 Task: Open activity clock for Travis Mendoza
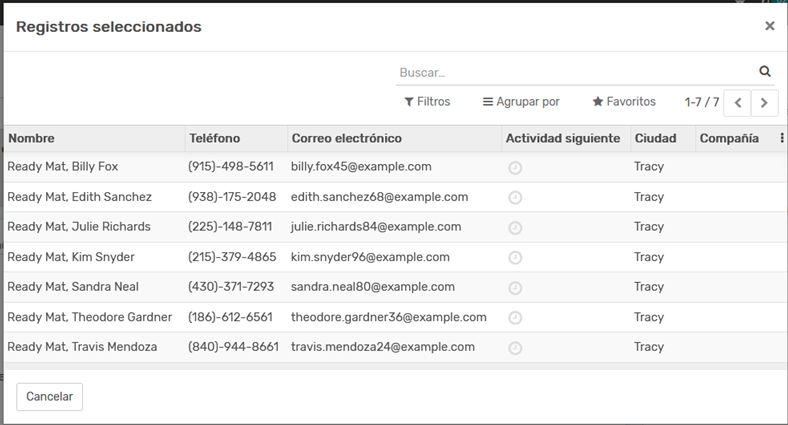click(515, 348)
